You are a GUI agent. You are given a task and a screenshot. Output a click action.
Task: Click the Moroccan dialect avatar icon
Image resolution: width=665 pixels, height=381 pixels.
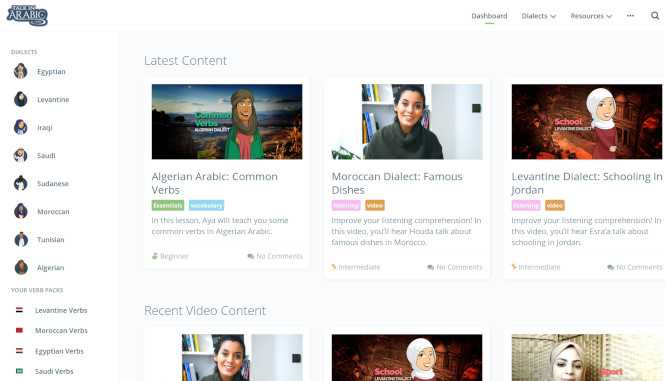[x=20, y=211]
